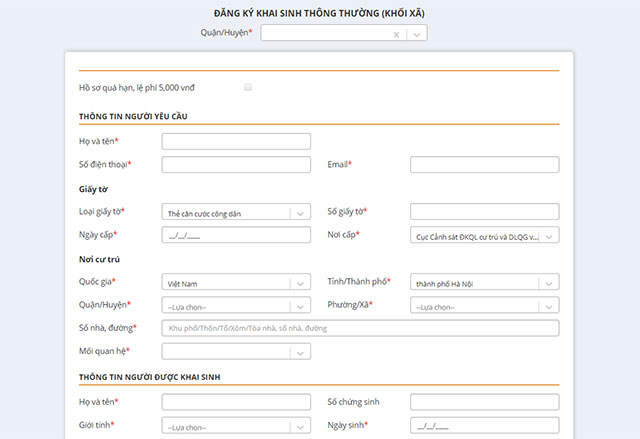Click the Ngày sinh date field
The width and height of the screenshot is (640, 439).
pyautogui.click(x=484, y=426)
